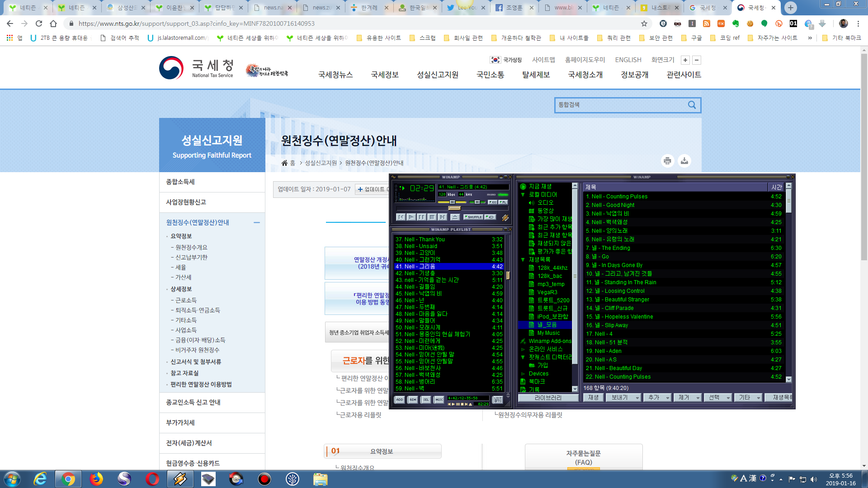The height and width of the screenshot is (488, 868).
Task: Toggle the Winamp PL playlist window
Action: 503,202
